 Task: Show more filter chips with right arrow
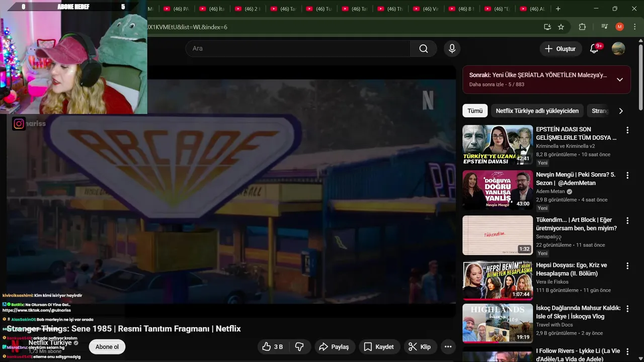(x=621, y=111)
